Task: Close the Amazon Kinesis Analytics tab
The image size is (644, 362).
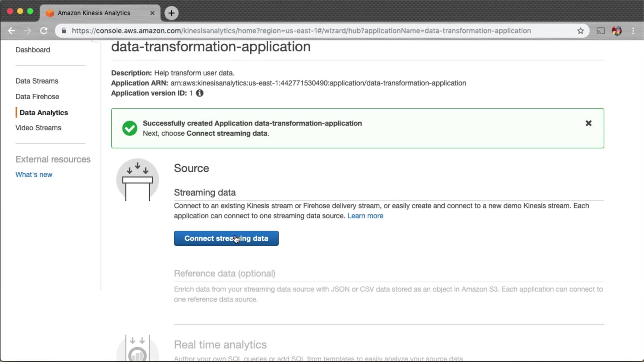Action: click(152, 13)
